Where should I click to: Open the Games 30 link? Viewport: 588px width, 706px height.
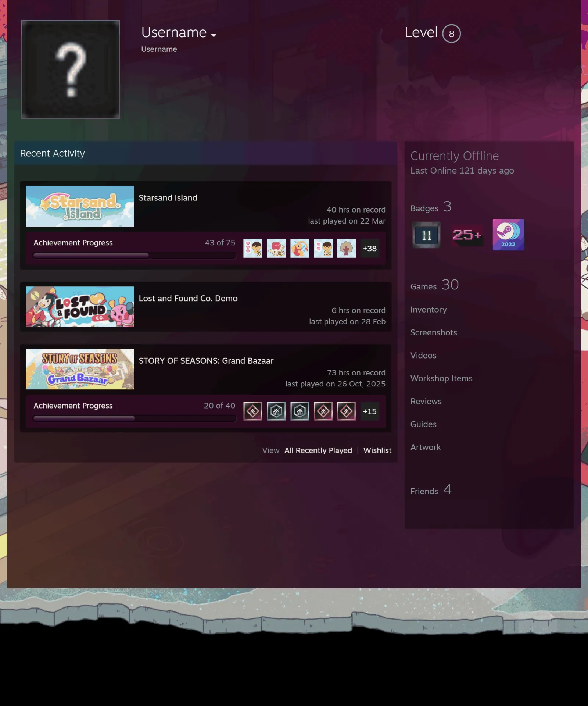coord(434,285)
